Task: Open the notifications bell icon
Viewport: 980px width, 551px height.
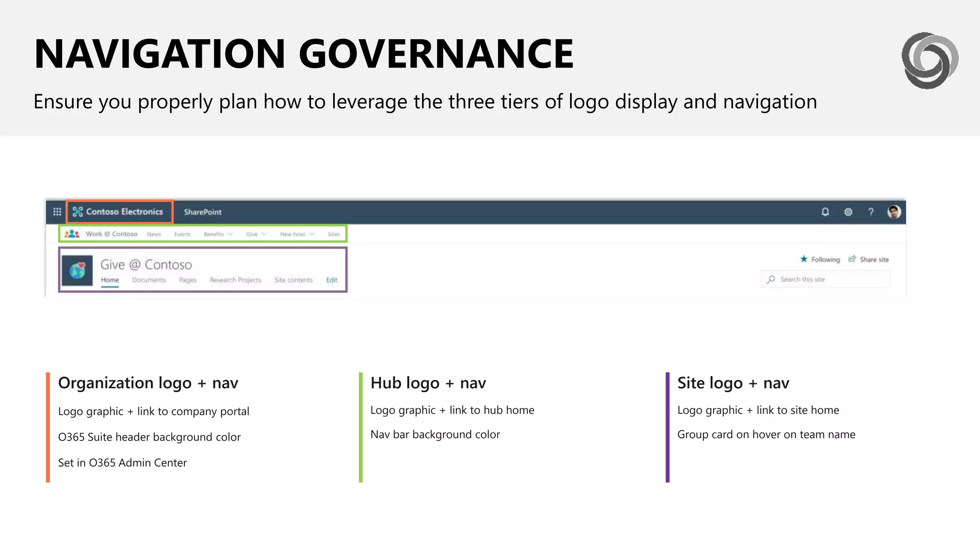Action: pos(825,212)
